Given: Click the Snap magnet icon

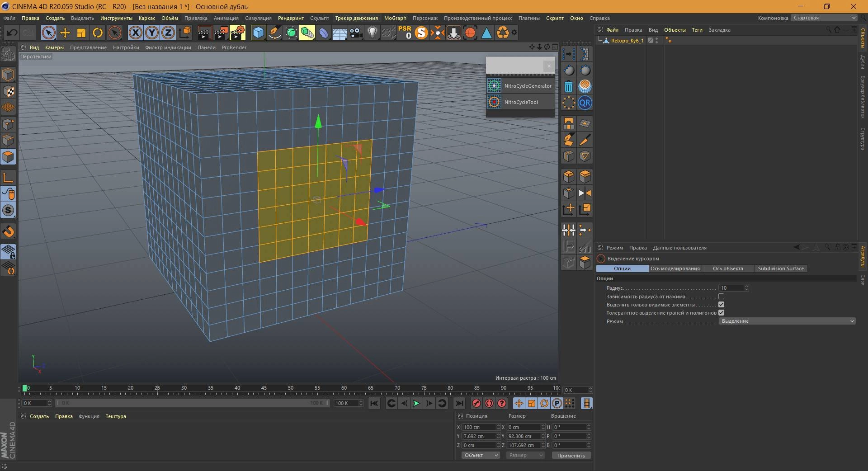Looking at the screenshot, I should pyautogui.click(x=8, y=231).
